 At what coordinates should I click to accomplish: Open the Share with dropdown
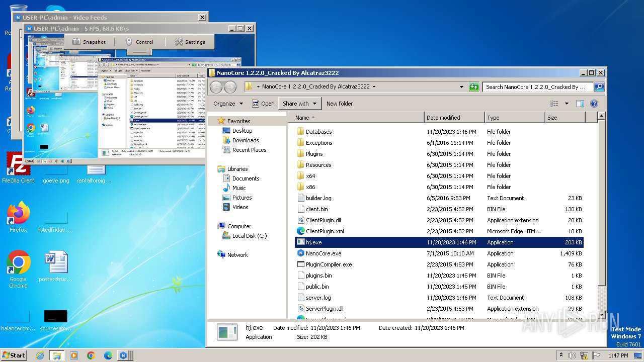click(300, 104)
